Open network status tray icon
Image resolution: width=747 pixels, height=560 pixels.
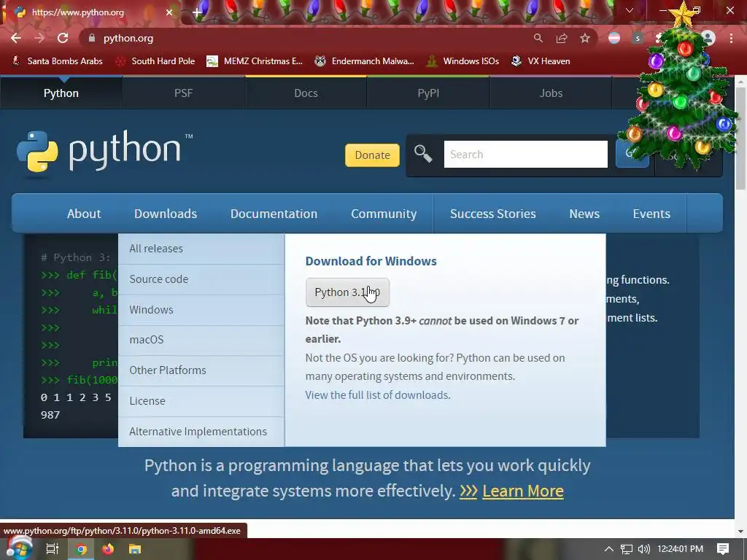[x=627, y=549]
